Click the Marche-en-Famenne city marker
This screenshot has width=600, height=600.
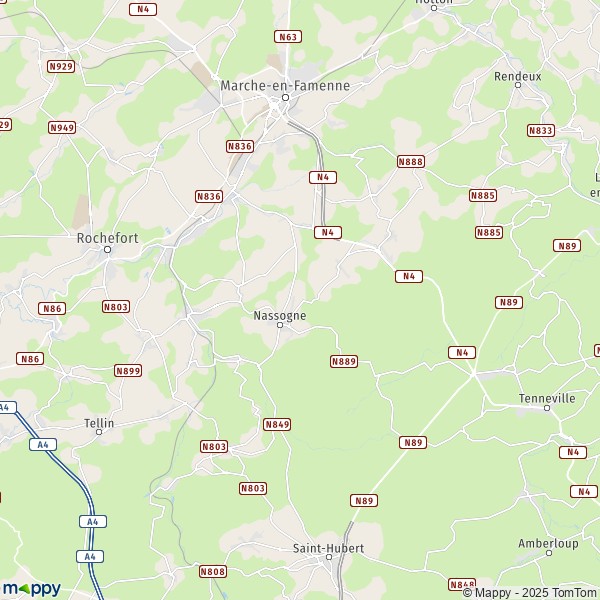coord(285,98)
